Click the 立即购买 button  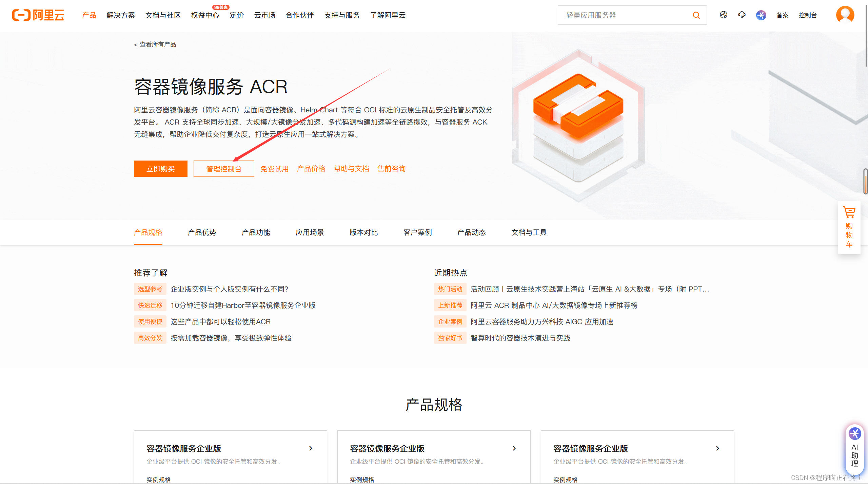click(160, 169)
